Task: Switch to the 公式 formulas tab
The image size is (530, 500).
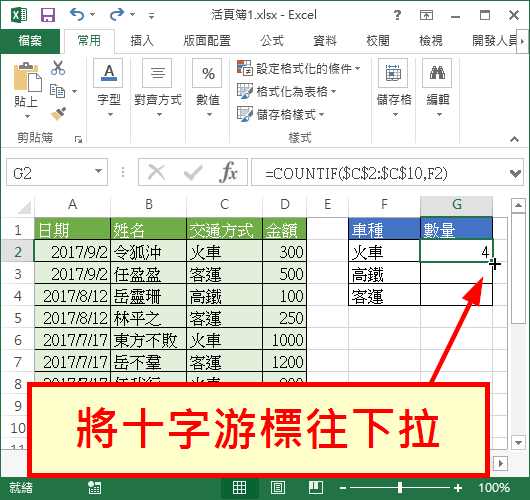Action: point(272,41)
